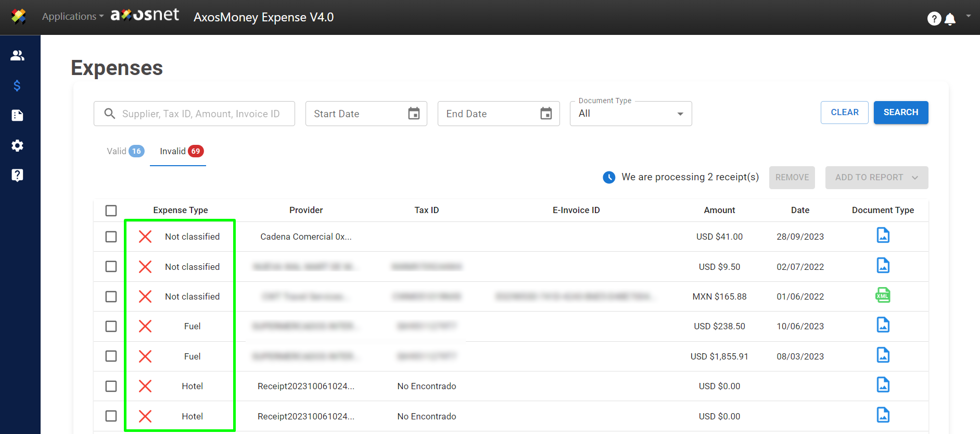Image resolution: width=980 pixels, height=434 pixels.
Task: Check the Cadena Comercial expense row checkbox
Action: click(111, 237)
